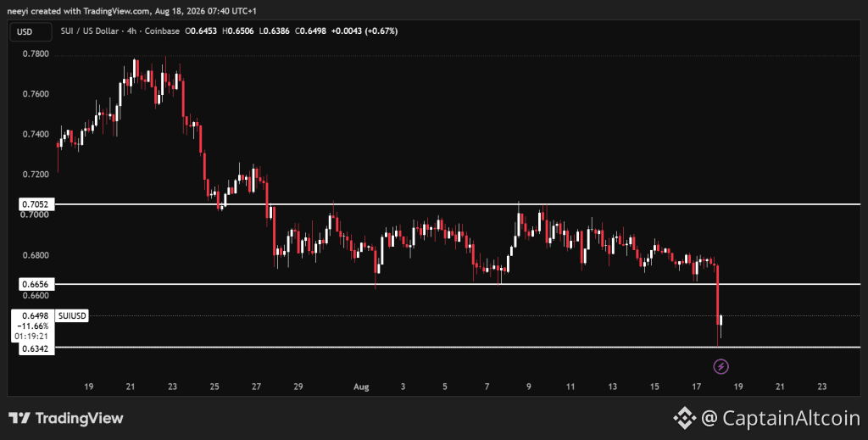Click the low value L0.6386
This screenshot has width=868, height=440.
pyautogui.click(x=275, y=31)
